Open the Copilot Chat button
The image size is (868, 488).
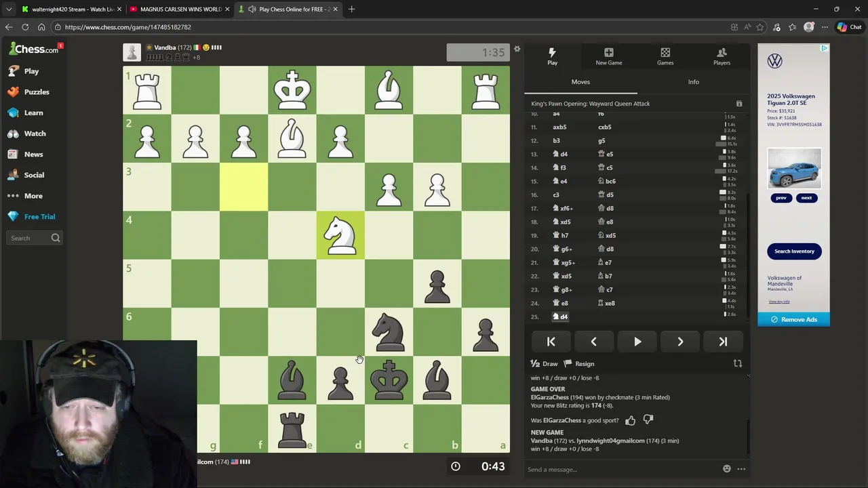849,27
